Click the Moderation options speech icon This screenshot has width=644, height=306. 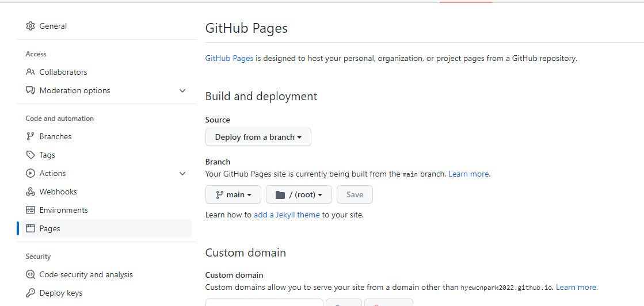click(x=30, y=90)
